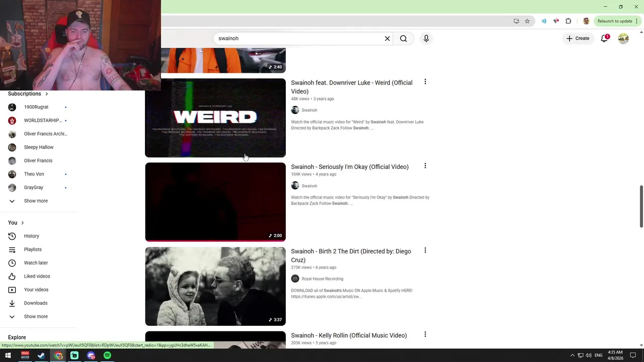The width and height of the screenshot is (644, 362).
Task: Open YouTube account avatar menu
Action: point(623,38)
